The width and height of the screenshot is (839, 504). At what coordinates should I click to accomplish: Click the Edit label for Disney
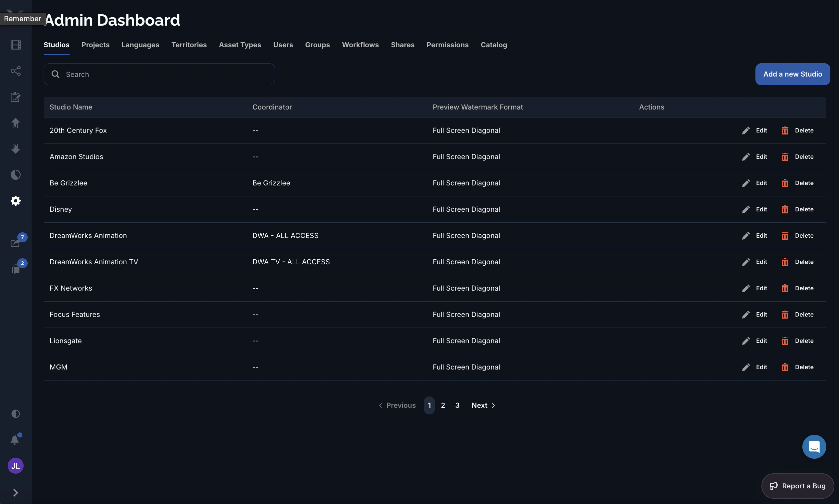(x=761, y=209)
